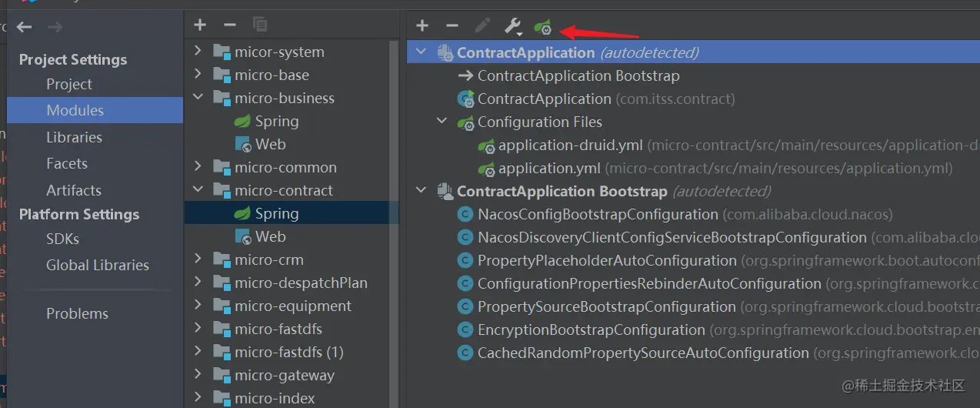Expand the micro-gateway module
The width and height of the screenshot is (980, 408).
(198, 375)
